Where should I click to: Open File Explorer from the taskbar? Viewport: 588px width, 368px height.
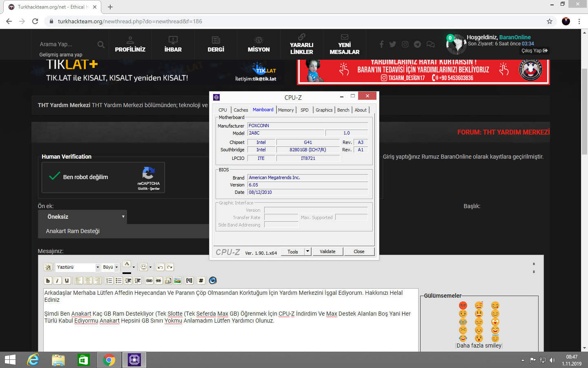tap(58, 360)
